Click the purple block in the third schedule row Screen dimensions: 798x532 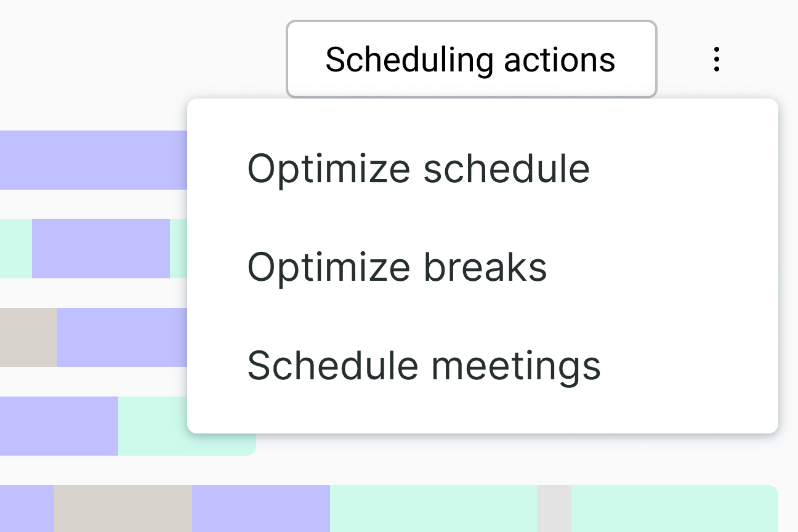[121, 337]
